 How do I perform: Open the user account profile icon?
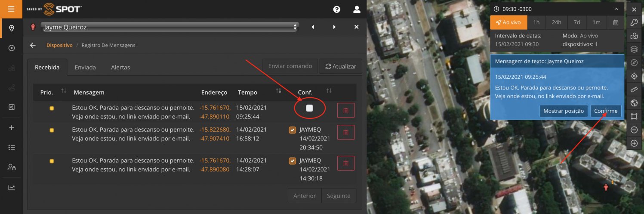click(x=357, y=9)
